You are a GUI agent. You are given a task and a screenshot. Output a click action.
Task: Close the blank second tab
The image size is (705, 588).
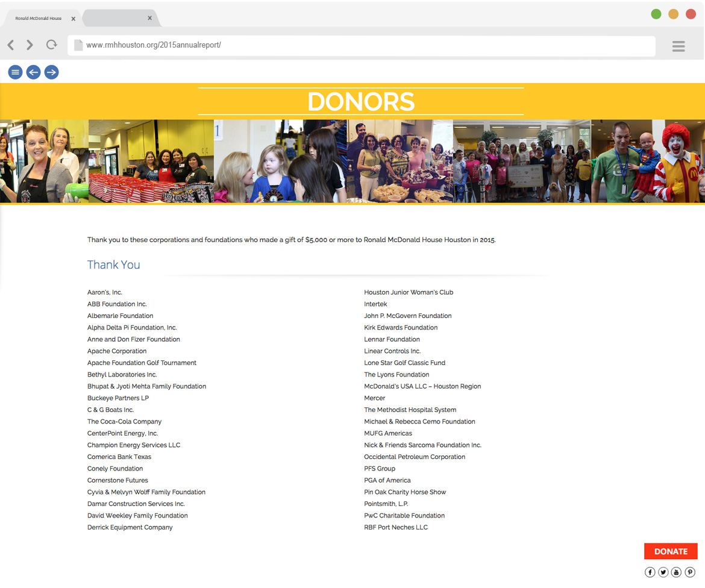click(150, 18)
